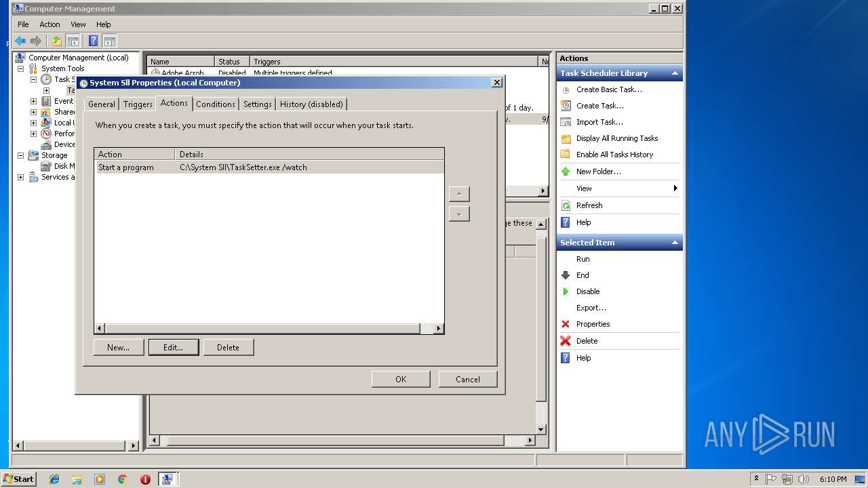Screen dimensions: 868x488
Task: Select the Computer Management (Local) root node
Action: tap(78, 58)
